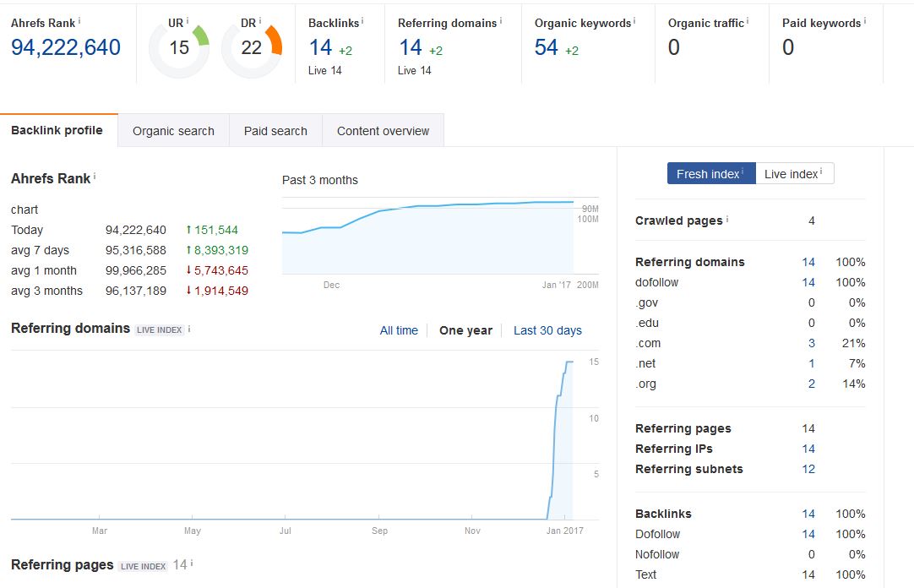Click the .edu referring domains label
914x588 pixels.
(x=647, y=324)
